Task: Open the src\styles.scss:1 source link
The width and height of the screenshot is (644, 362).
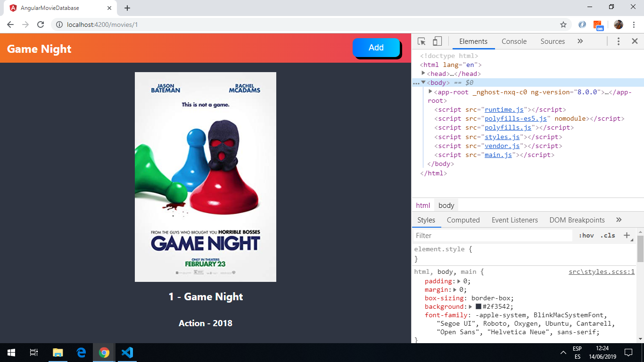Action: coord(602,272)
